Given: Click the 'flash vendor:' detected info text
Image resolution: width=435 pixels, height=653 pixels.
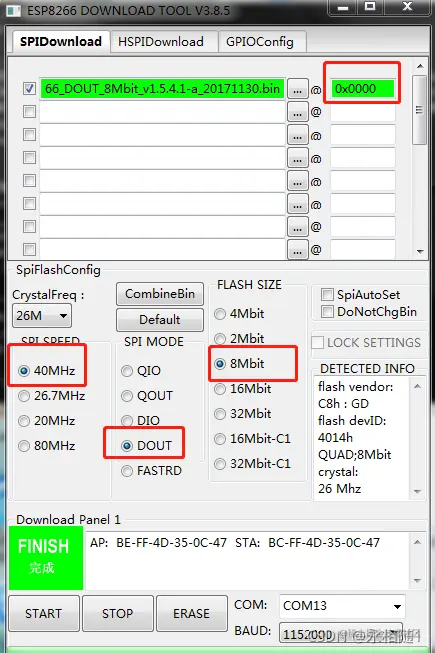Looking at the screenshot, I should click(355, 387).
